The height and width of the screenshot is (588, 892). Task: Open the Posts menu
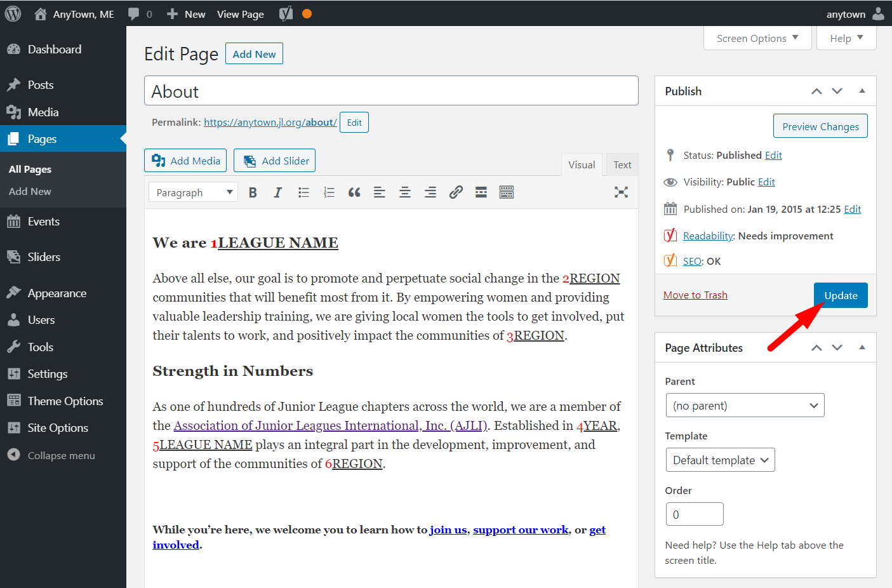63,85
